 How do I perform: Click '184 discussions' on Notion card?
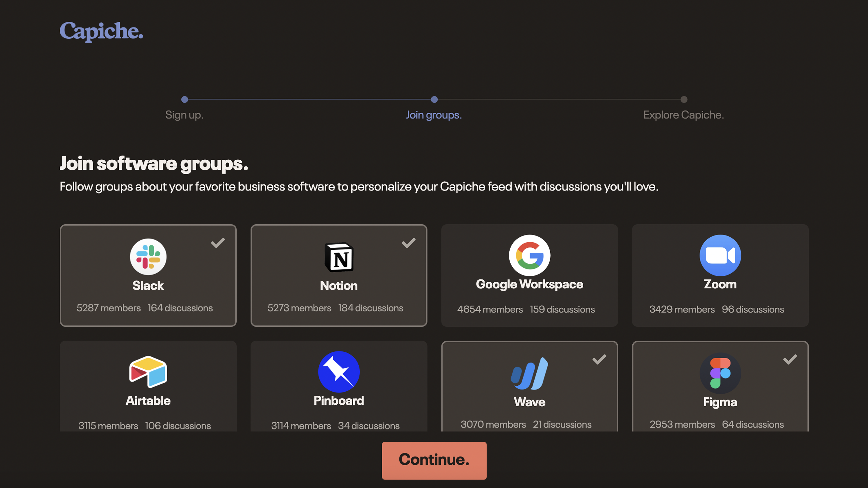371,308
